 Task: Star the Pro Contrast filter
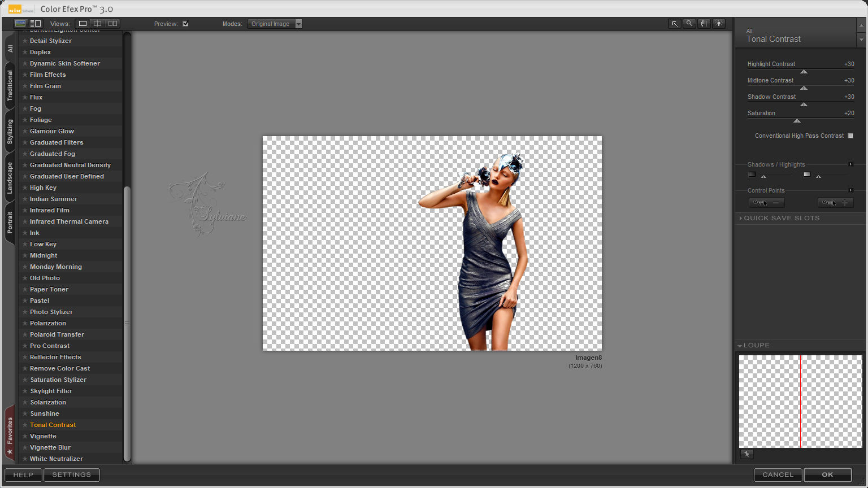click(25, 346)
